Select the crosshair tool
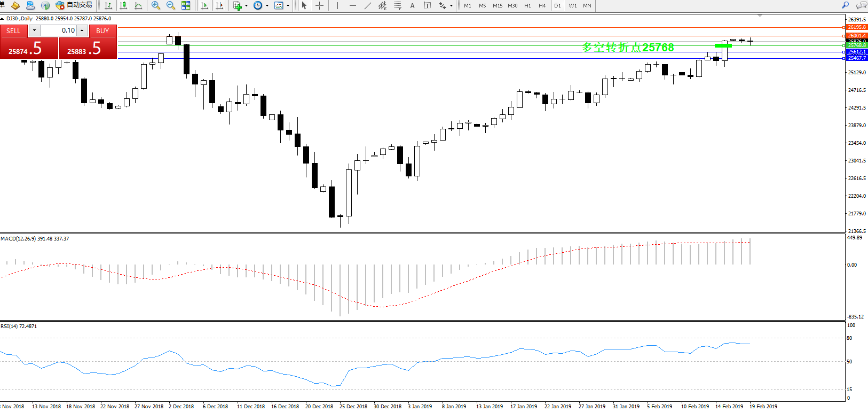The image size is (868, 412). (319, 5)
